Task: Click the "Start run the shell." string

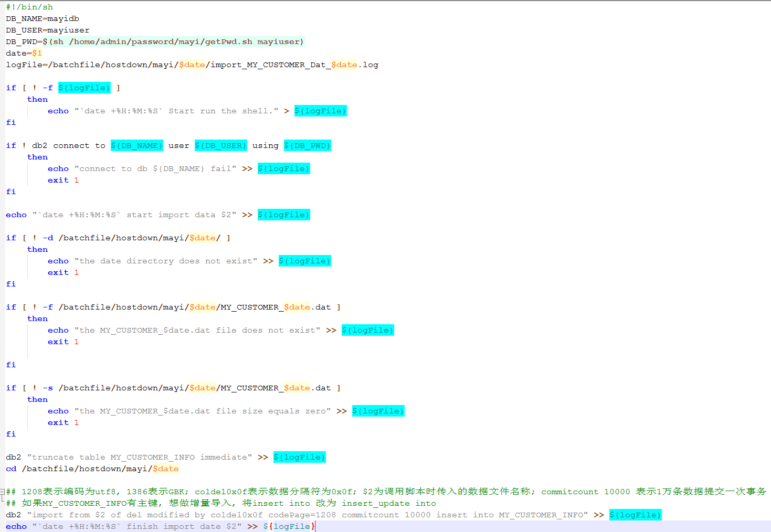Action: pos(176,111)
